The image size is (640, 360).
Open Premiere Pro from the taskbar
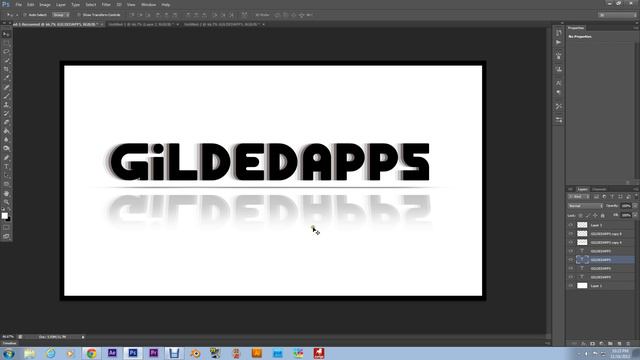pyautogui.click(x=153, y=353)
